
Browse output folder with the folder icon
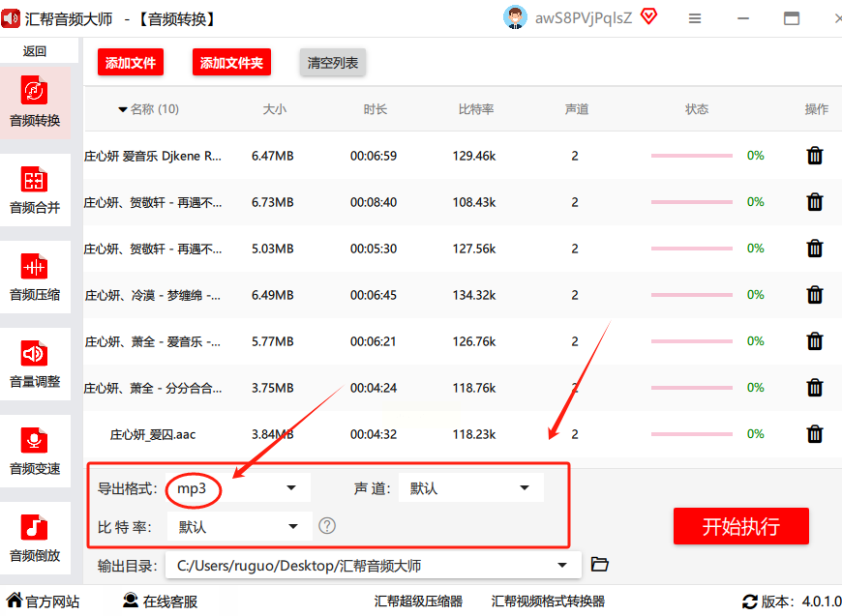click(599, 565)
